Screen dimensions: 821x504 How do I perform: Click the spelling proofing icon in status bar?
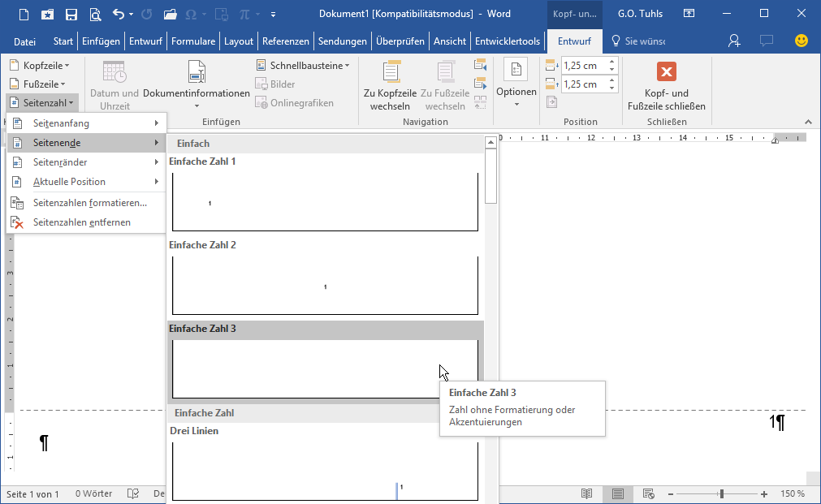pos(133,493)
